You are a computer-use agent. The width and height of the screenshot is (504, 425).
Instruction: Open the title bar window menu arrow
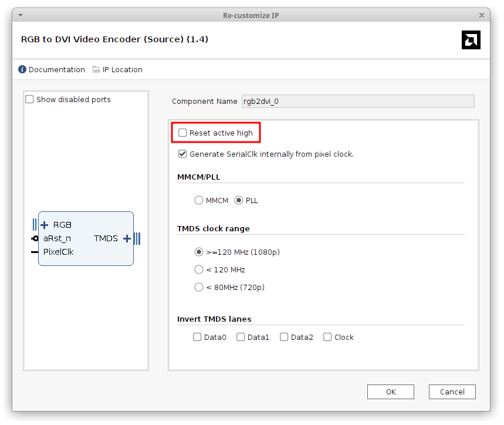[21, 15]
